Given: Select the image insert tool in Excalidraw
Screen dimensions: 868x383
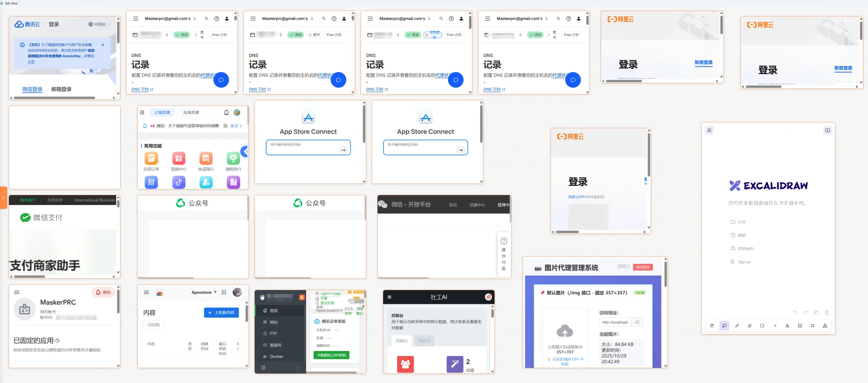Looking at the screenshot, I should coord(800,326).
